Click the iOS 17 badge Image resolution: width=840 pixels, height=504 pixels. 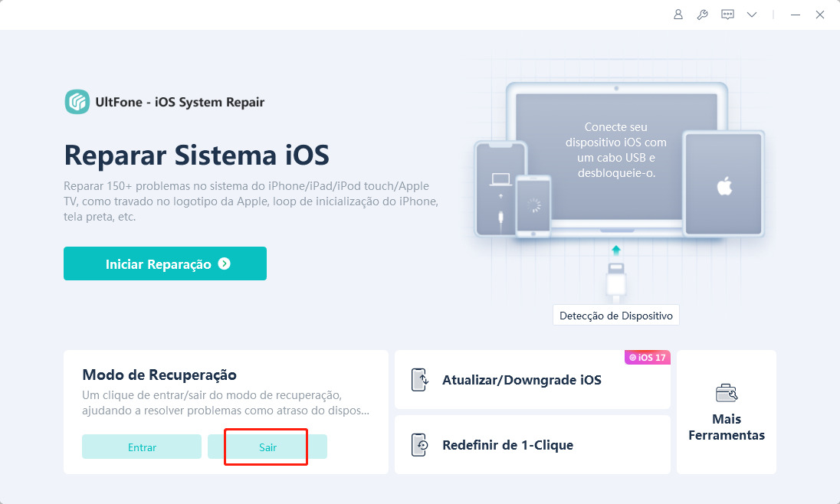[x=647, y=357]
